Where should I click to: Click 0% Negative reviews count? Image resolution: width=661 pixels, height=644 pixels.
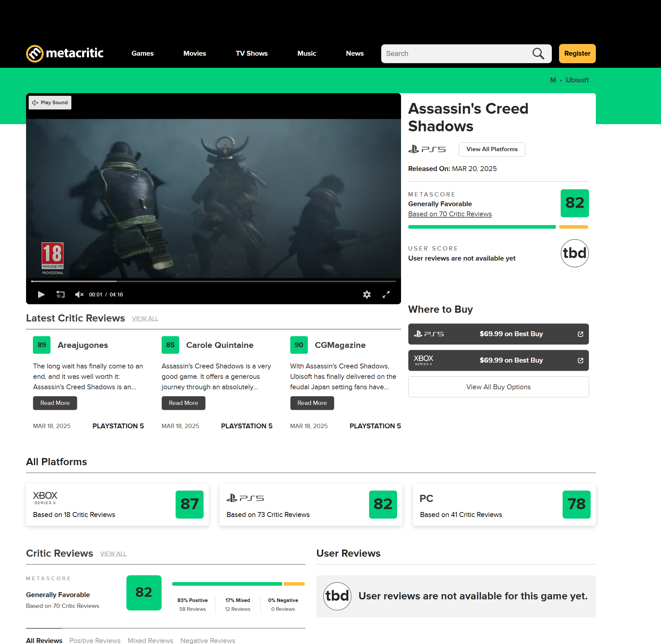pos(283,605)
